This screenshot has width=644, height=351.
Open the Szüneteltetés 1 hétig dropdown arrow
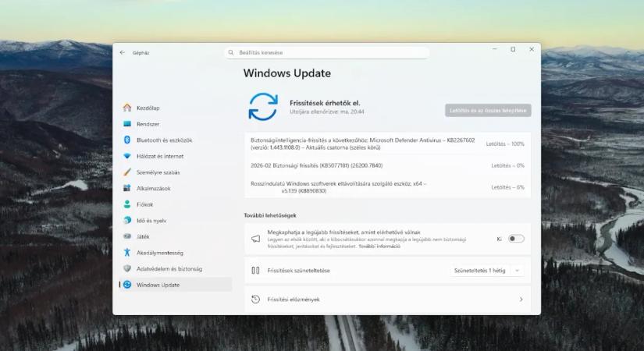518,271
